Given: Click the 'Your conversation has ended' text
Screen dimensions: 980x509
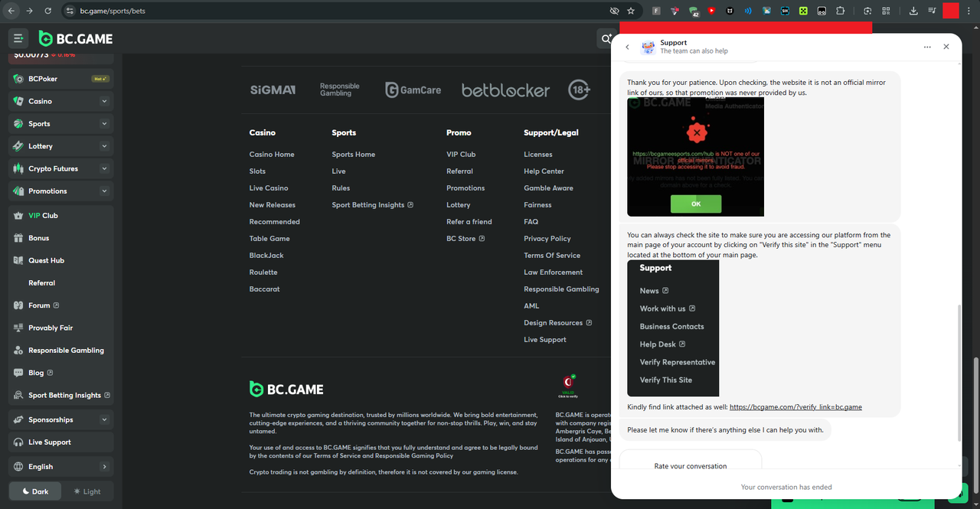Looking at the screenshot, I should (x=786, y=487).
